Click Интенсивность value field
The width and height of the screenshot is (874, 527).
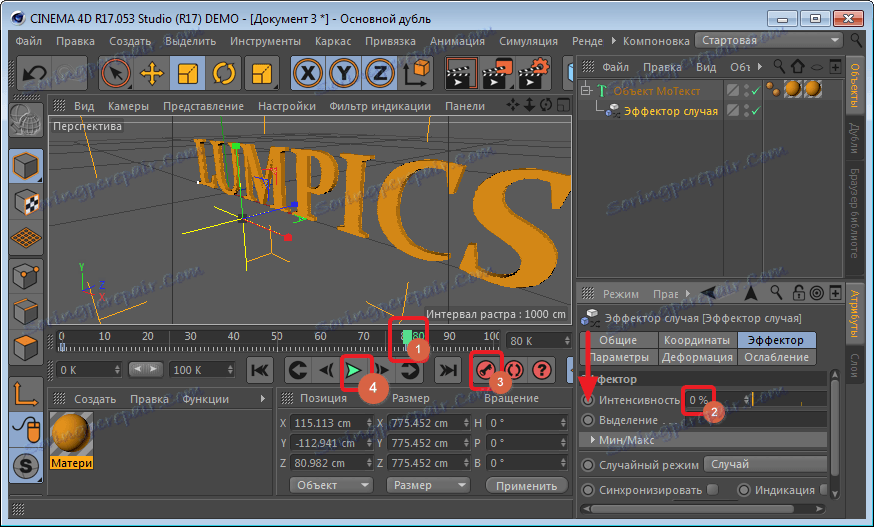coord(718,400)
